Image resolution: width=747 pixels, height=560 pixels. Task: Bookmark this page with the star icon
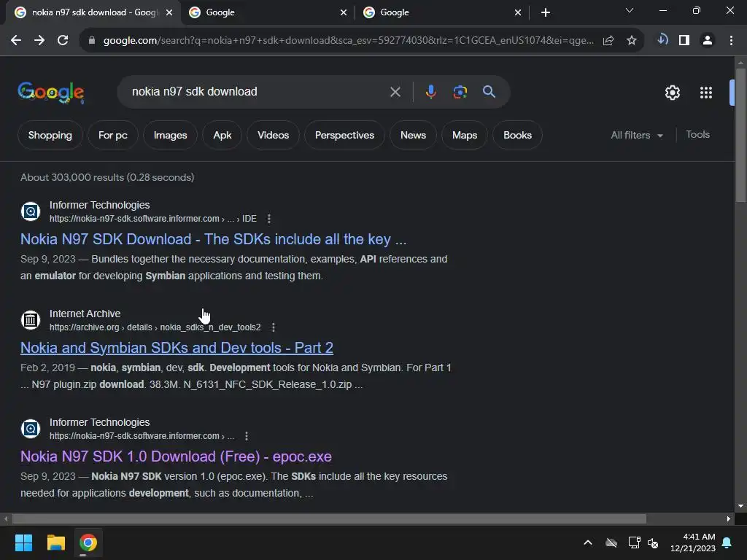632,41
